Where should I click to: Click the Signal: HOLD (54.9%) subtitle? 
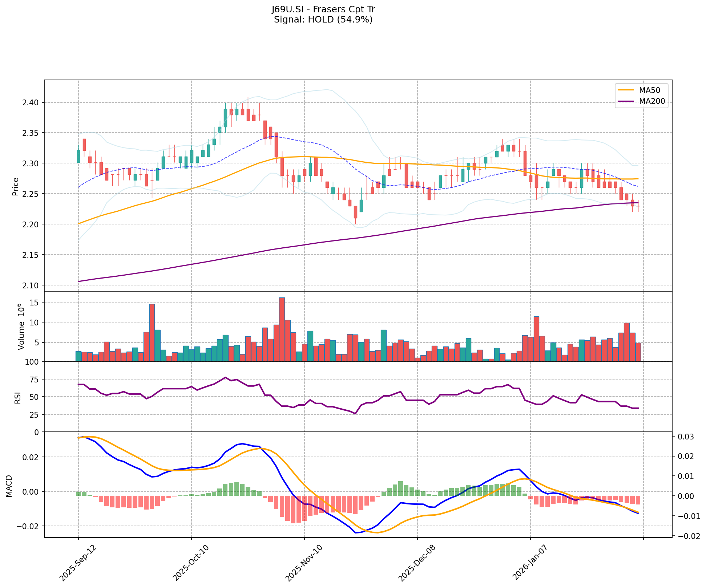click(323, 20)
